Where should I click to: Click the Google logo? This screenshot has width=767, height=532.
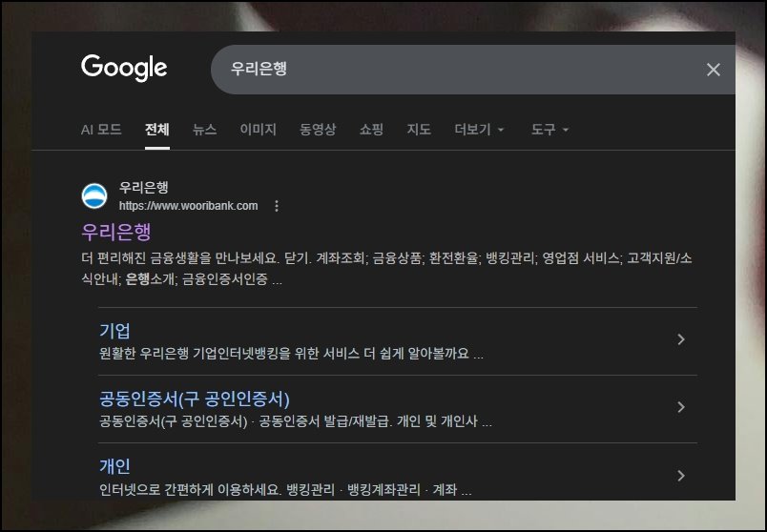[124, 68]
